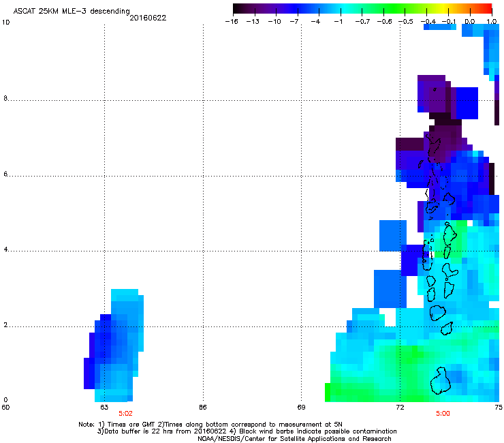Image resolution: width=504 pixels, height=443 pixels.
Task: Click the latitude axis label '4'
Action: click(x=5, y=249)
